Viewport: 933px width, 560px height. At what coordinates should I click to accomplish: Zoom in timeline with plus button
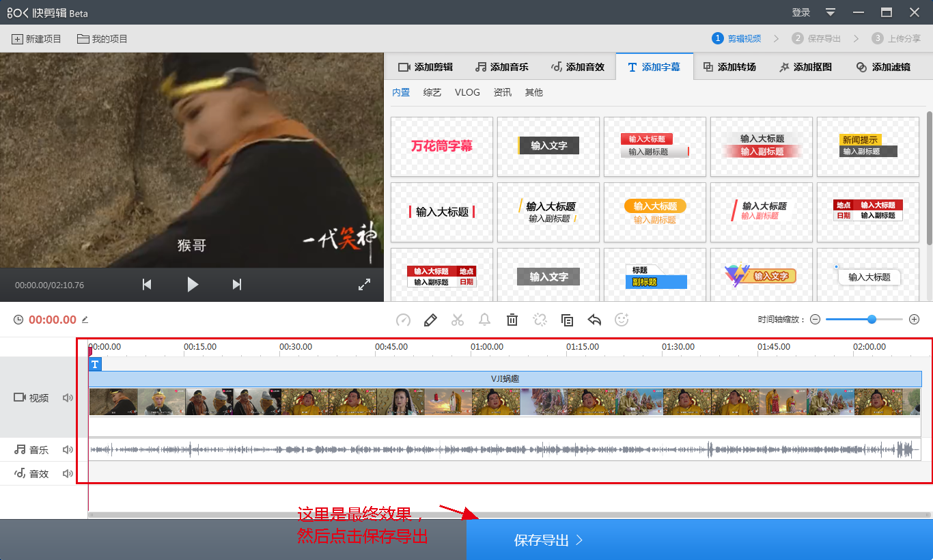915,320
